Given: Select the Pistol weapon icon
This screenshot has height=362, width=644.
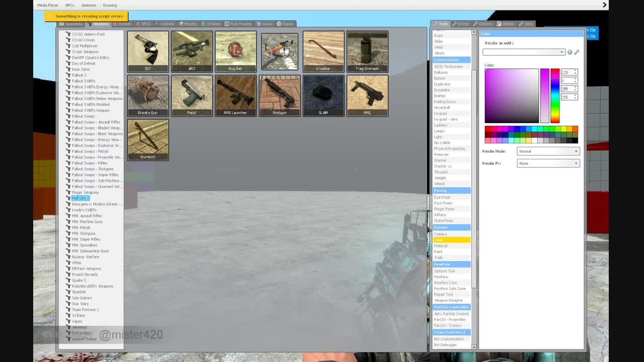Looking at the screenshot, I should click(x=192, y=96).
